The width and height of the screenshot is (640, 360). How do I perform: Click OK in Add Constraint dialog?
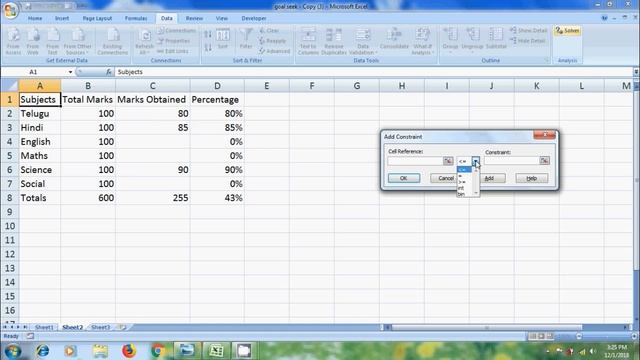(x=404, y=178)
